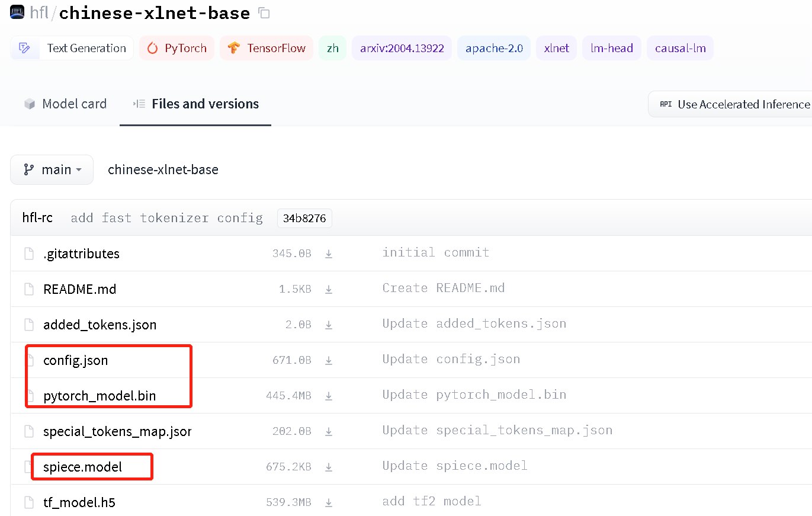812x516 pixels.
Task: Download the .gitattributes file via arrow icon
Action: tap(329, 254)
